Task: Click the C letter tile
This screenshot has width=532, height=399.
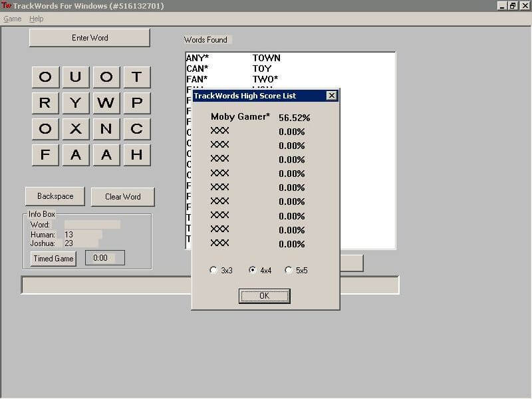Action: click(137, 129)
